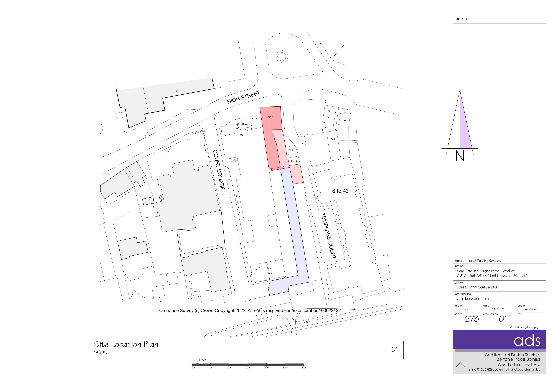Click the bill@cad-design.biz email address
Screen dimensions: 554x392
[x=525, y=369]
